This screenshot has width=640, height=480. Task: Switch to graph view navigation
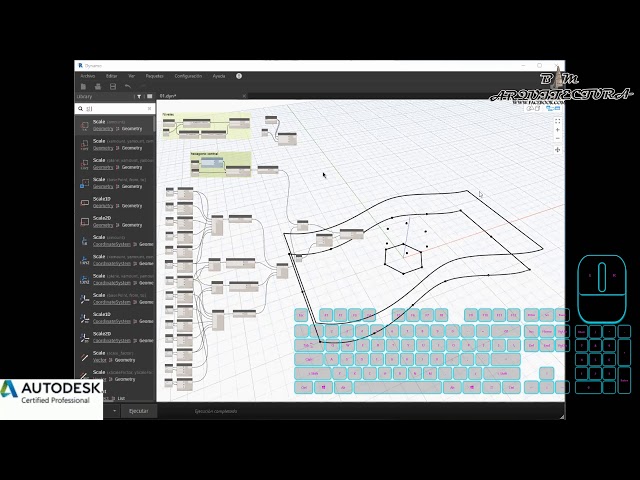tap(553, 109)
